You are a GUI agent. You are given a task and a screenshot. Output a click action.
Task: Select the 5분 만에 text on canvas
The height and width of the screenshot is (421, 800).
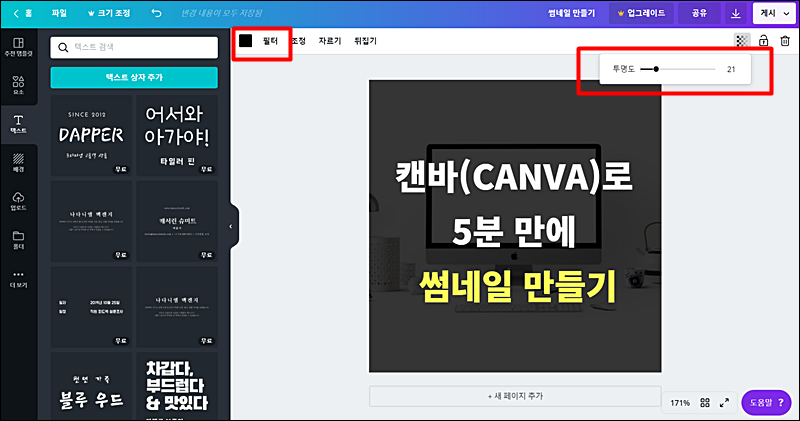514,231
